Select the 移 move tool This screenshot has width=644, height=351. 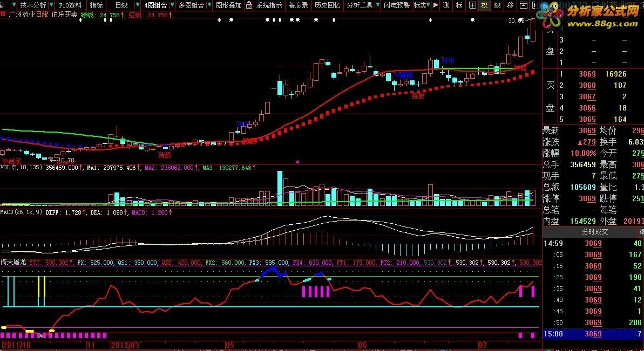pos(511,5)
